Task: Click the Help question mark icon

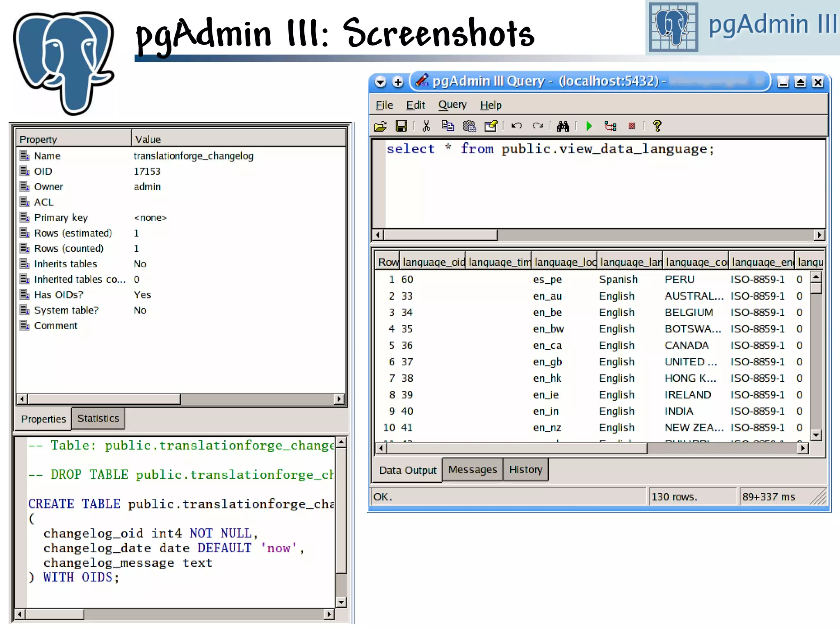Action: click(x=657, y=126)
